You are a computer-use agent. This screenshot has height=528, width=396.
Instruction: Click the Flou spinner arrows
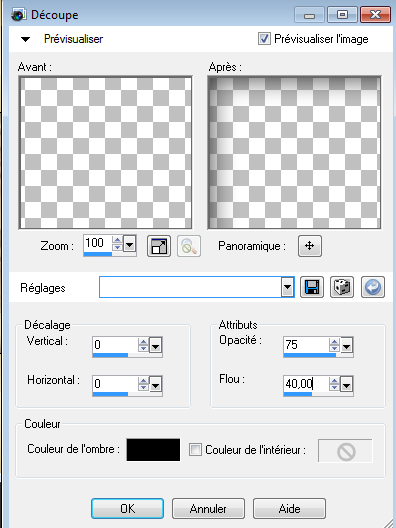(334, 384)
